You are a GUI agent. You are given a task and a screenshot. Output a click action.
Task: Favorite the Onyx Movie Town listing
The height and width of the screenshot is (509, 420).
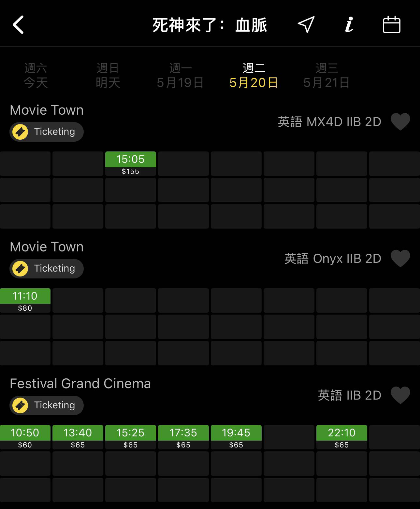(x=400, y=259)
